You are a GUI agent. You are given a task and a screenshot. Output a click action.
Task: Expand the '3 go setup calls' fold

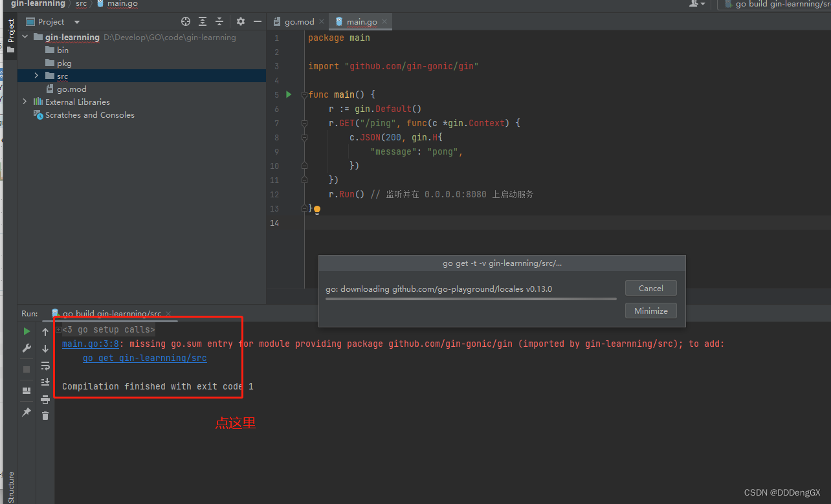pos(59,330)
